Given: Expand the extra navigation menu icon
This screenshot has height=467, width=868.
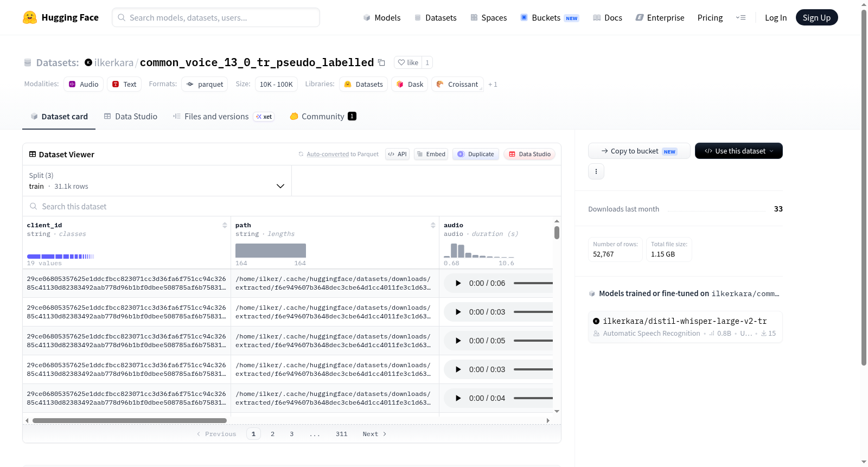Looking at the screenshot, I should click(x=741, y=17).
